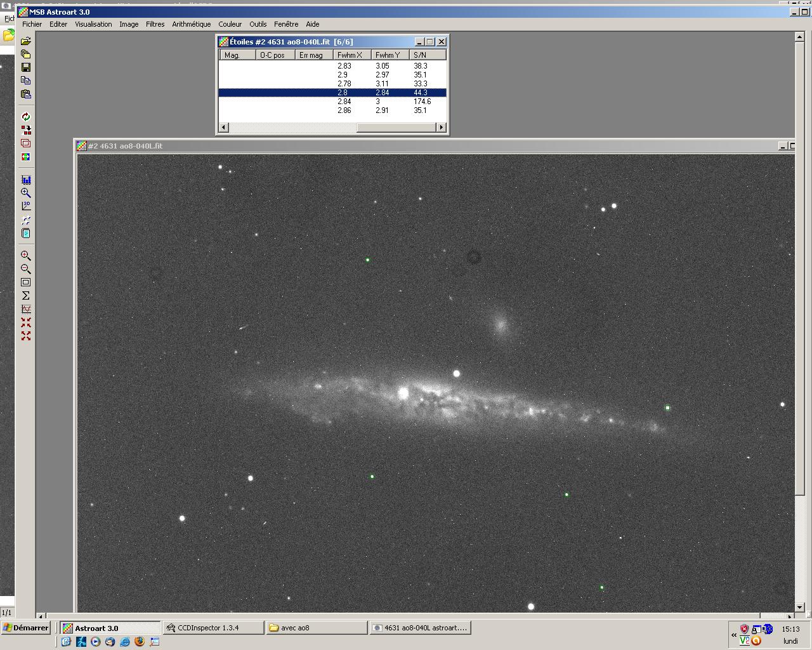The width and height of the screenshot is (812, 650).
Task: Select the row with Fwhm X 2.9
Action: point(333,75)
